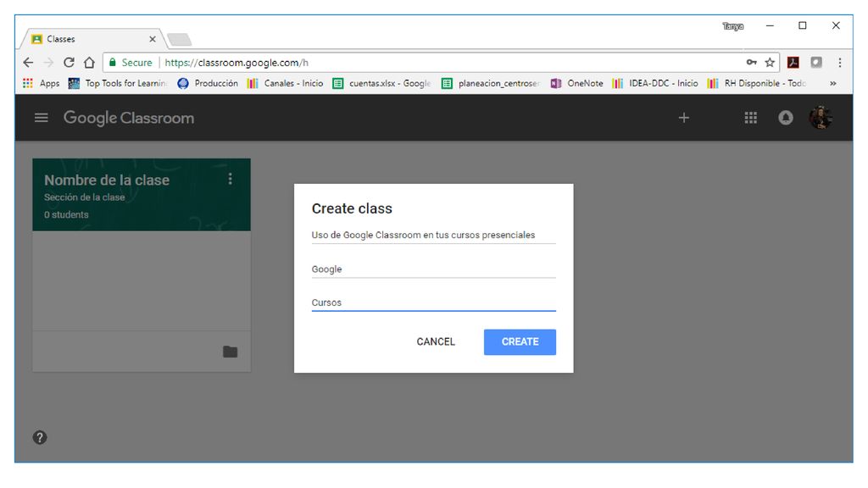Open the three-dot menu on Nombre de la clase card
This screenshot has height=488, width=868.
(231, 180)
